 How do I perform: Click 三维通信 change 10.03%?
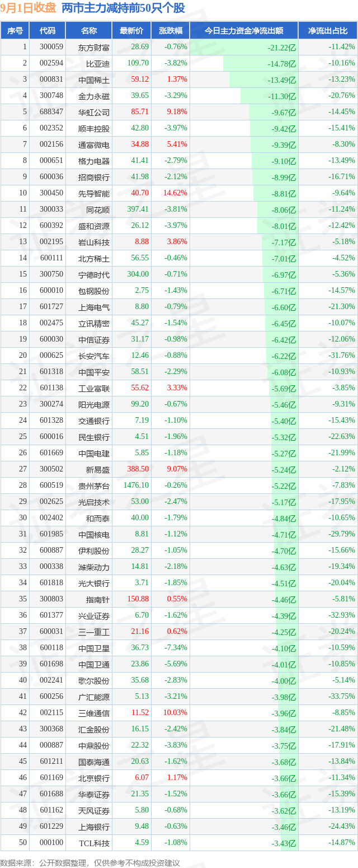tap(175, 713)
